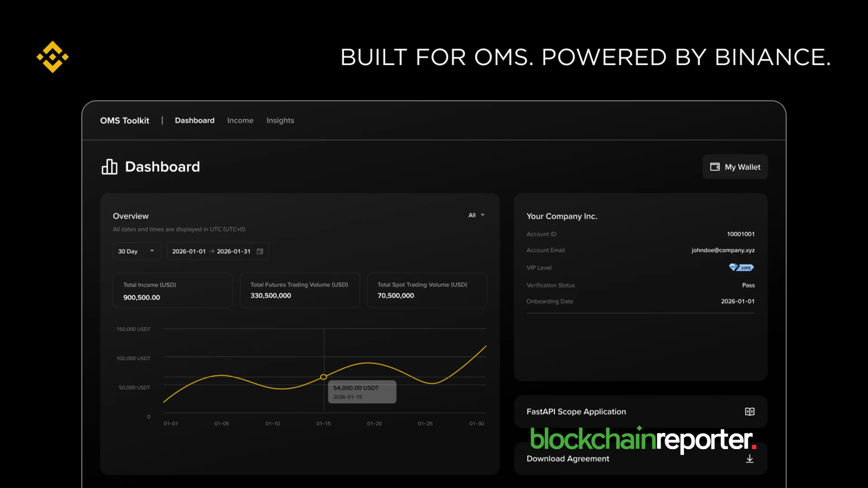Open the Dashboard tab
The width and height of the screenshot is (868, 488).
click(x=194, y=120)
